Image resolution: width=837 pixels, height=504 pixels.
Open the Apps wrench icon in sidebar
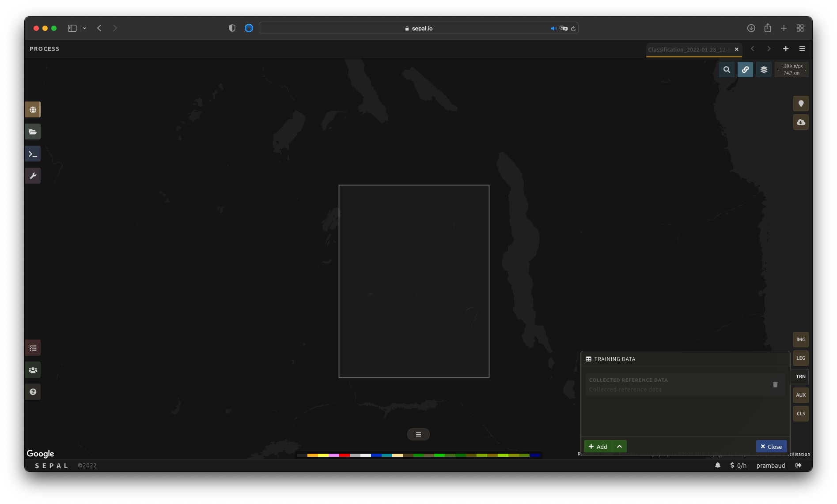(33, 176)
